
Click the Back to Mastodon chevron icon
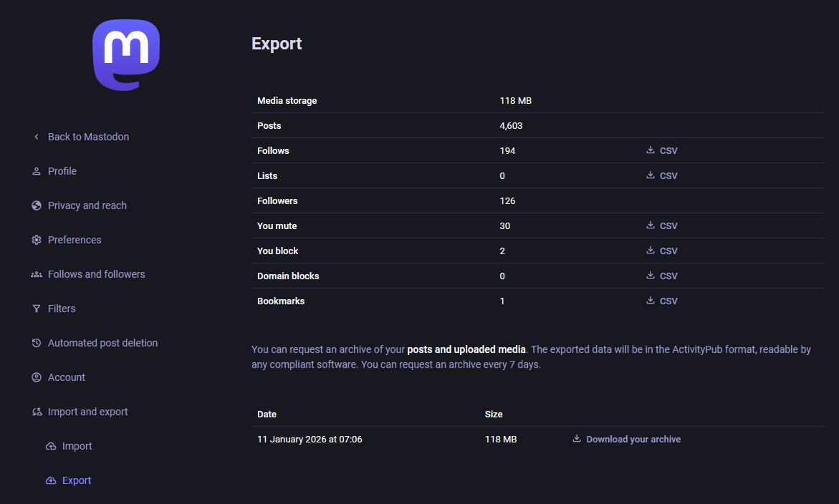(x=37, y=137)
